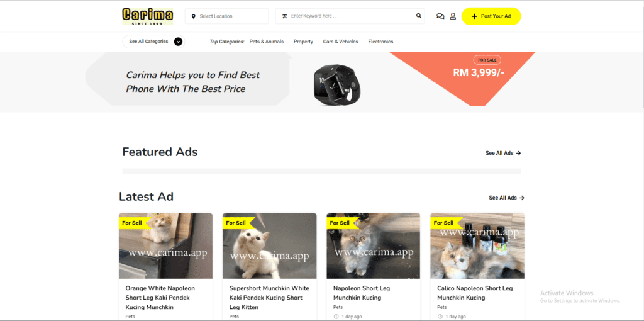Expand the See All Categories dropdown
This screenshot has height=321, width=644.
click(x=153, y=42)
